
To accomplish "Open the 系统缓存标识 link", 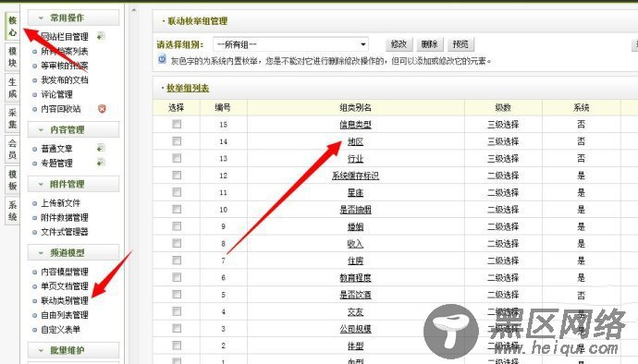I will pos(355,176).
